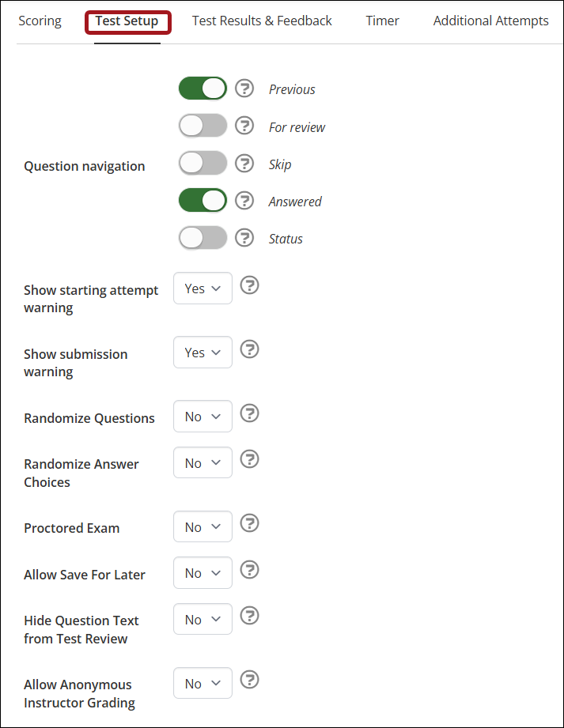
Task: Enable the For review toggle
Action: click(x=203, y=126)
